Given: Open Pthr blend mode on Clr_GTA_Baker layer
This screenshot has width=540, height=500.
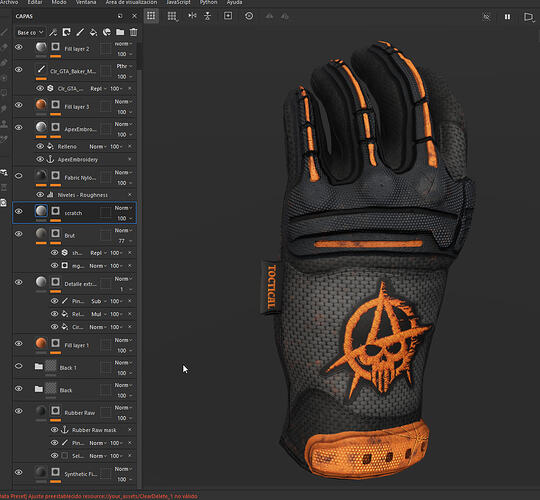Looking at the screenshot, I should [x=124, y=66].
